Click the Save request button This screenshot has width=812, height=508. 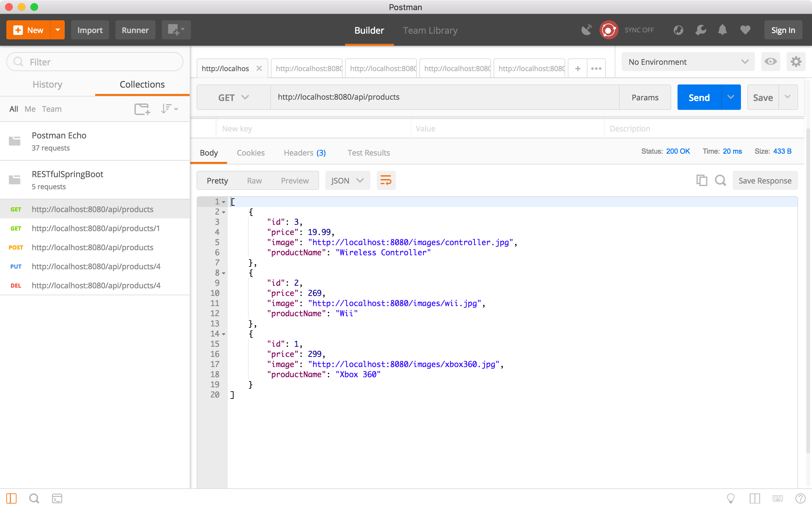tap(763, 97)
